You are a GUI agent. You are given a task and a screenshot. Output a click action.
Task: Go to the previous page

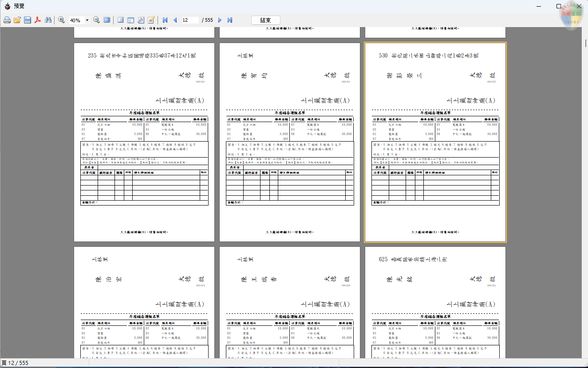(175, 20)
